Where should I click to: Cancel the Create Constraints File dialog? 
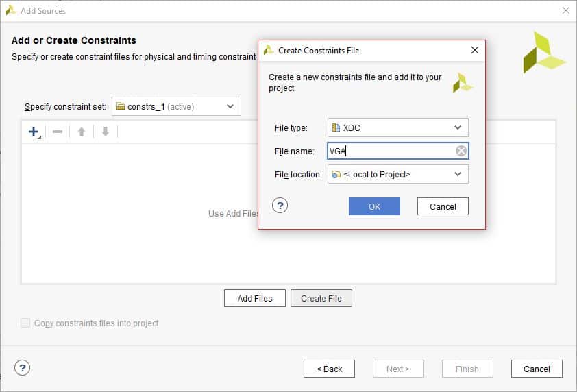click(443, 206)
